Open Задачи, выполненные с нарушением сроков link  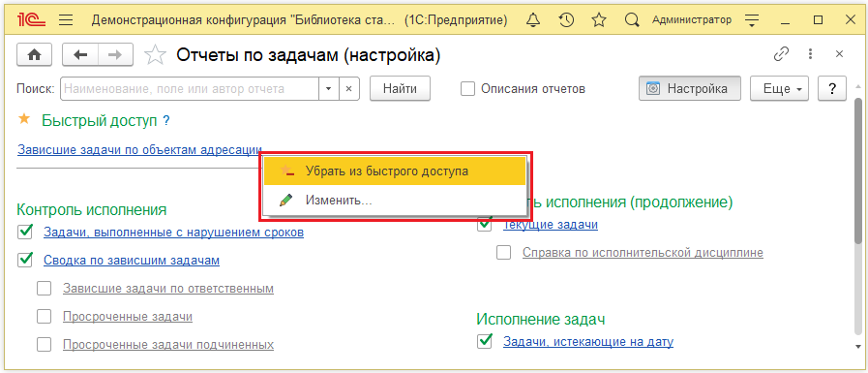(173, 233)
